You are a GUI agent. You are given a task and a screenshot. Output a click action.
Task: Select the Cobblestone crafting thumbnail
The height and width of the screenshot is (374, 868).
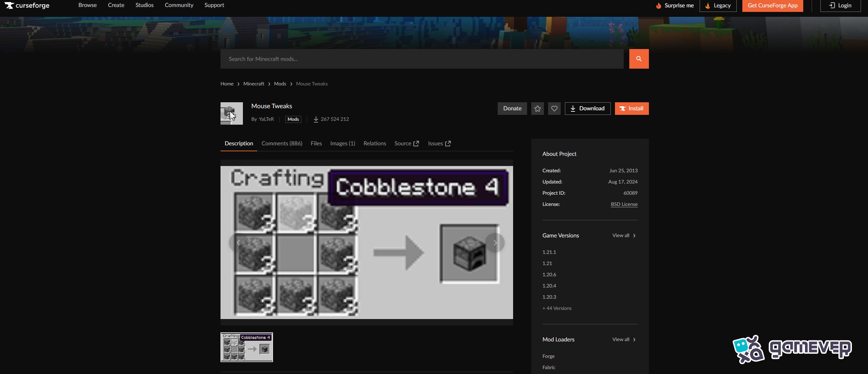tap(247, 347)
